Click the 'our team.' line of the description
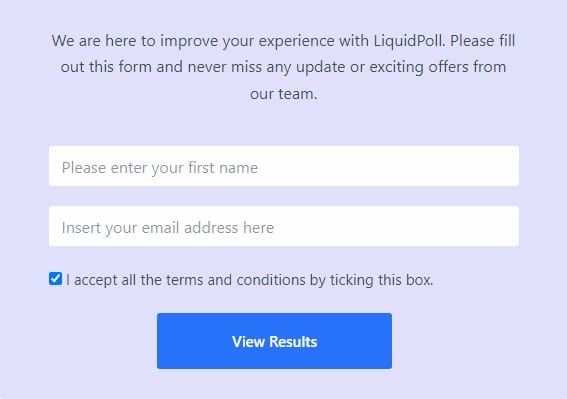Image resolution: width=567 pixels, height=399 pixels. (284, 94)
